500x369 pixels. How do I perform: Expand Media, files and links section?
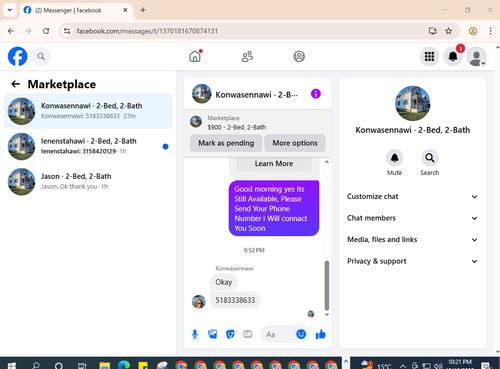coord(412,239)
